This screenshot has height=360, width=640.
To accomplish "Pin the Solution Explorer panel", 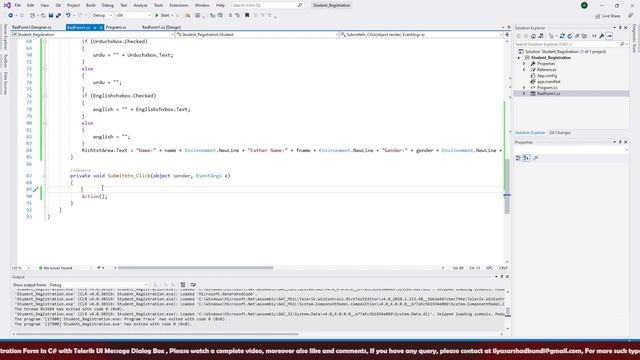I will click(620, 28).
